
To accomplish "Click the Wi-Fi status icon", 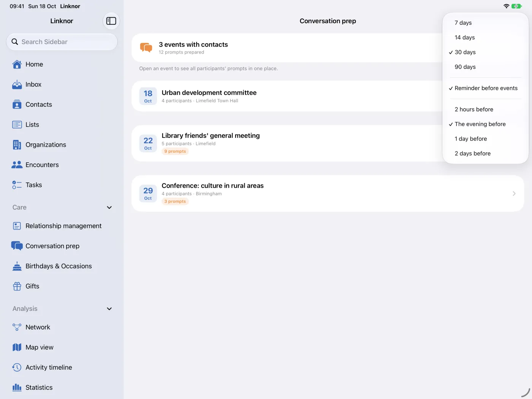I will [x=506, y=6].
